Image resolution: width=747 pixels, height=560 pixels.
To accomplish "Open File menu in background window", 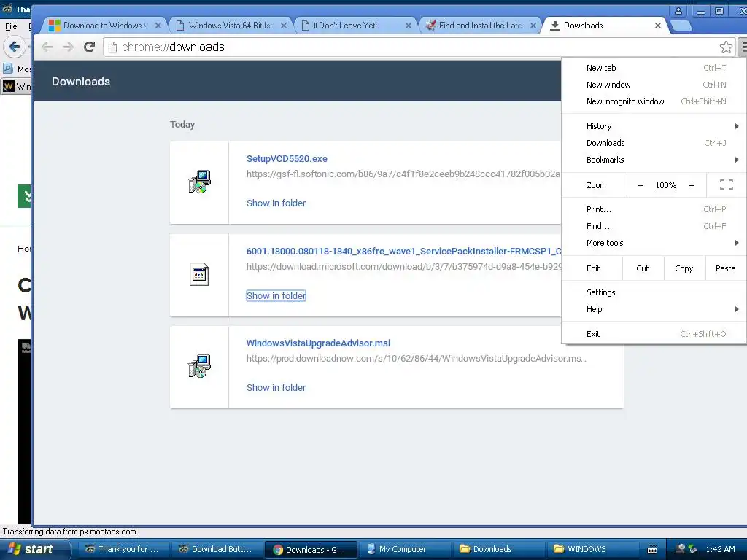I will [11, 26].
